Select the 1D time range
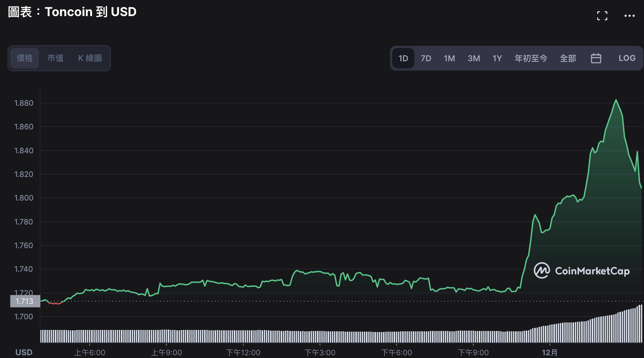 coord(403,58)
